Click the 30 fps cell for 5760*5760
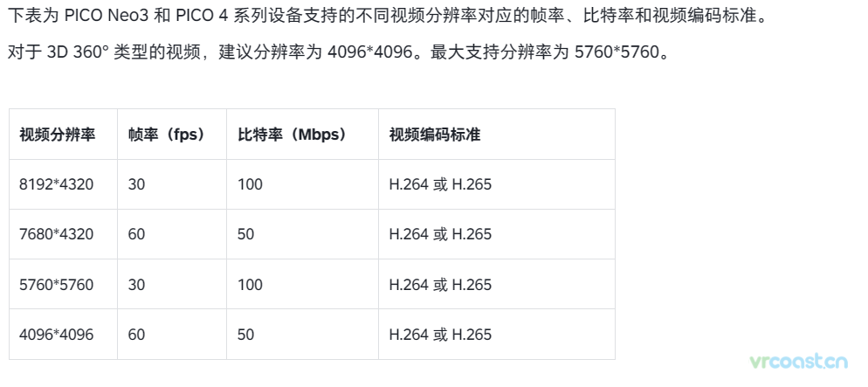The height and width of the screenshot is (387, 868). (172, 284)
